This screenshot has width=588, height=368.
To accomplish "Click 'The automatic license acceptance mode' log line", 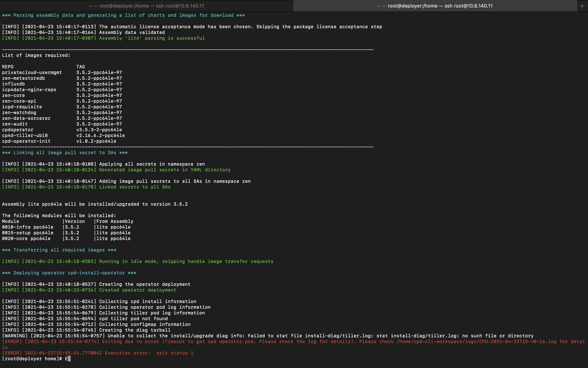I will pyautogui.click(x=192, y=27).
